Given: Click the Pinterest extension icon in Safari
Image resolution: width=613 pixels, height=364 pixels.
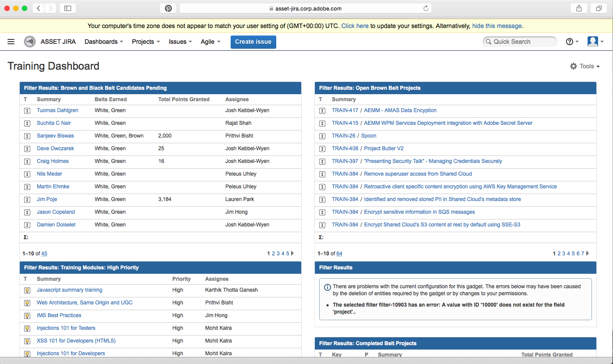Looking at the screenshot, I should (168, 8).
